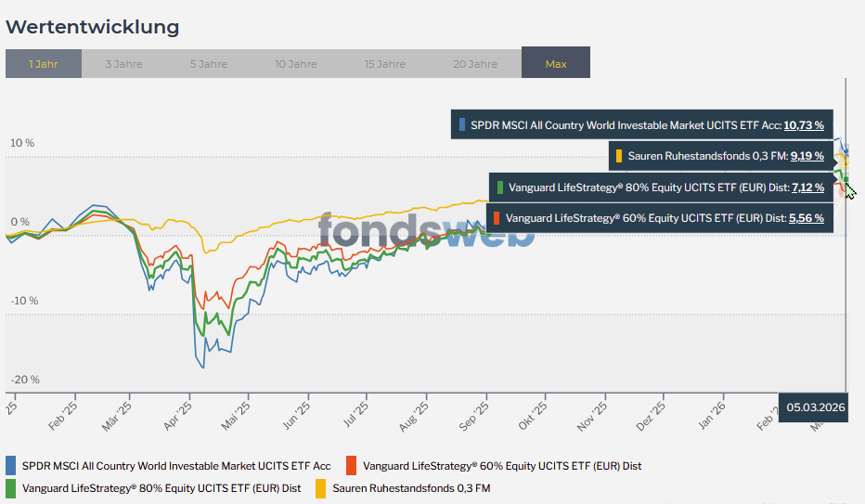Click the Sep '25 axis label
This screenshot has width=865, height=504.
(x=474, y=415)
